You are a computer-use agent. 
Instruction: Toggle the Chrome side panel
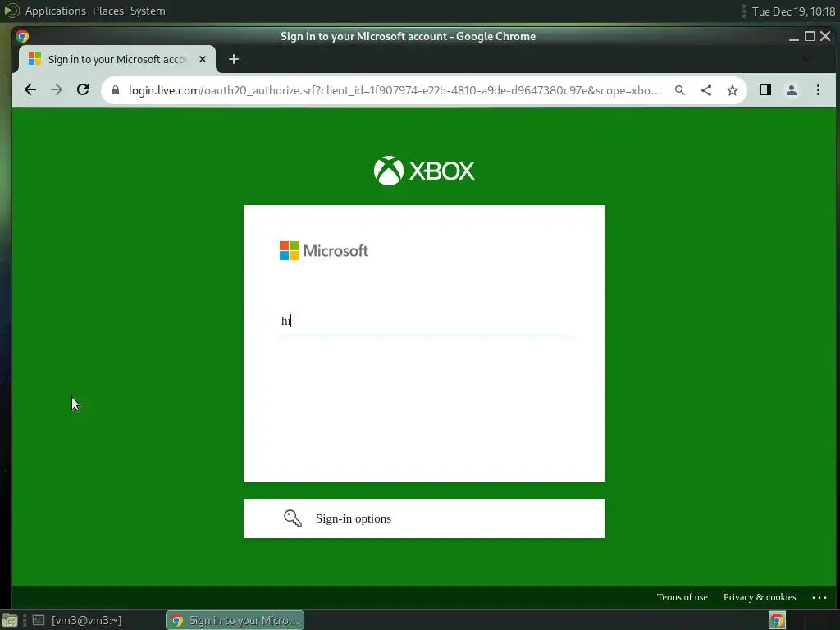[765, 90]
